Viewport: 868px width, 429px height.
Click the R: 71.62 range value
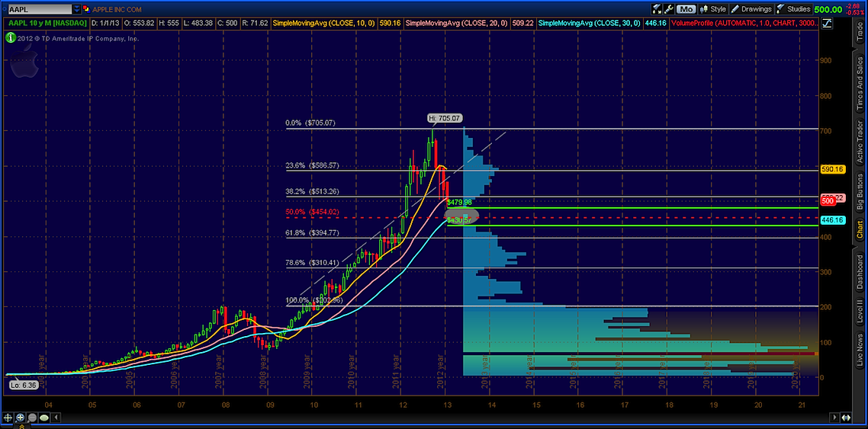click(x=256, y=23)
